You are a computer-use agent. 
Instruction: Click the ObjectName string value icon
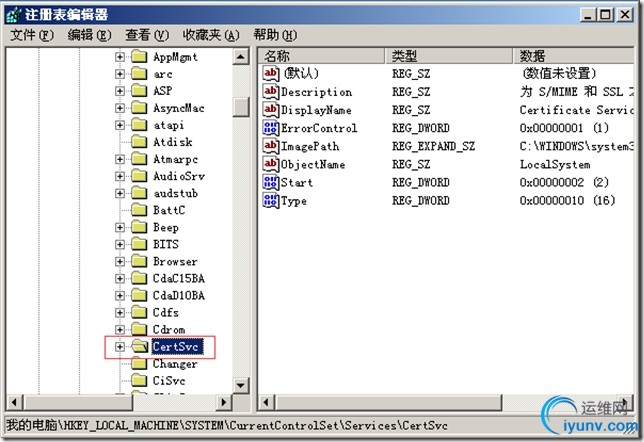point(271,164)
